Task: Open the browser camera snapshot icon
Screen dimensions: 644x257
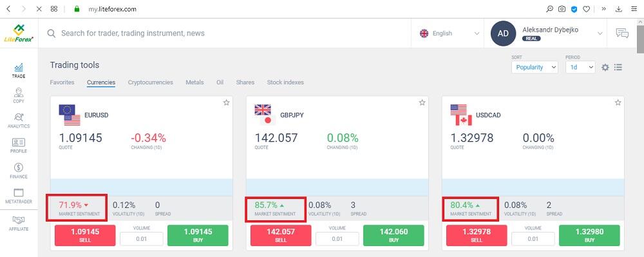Action: (562, 8)
